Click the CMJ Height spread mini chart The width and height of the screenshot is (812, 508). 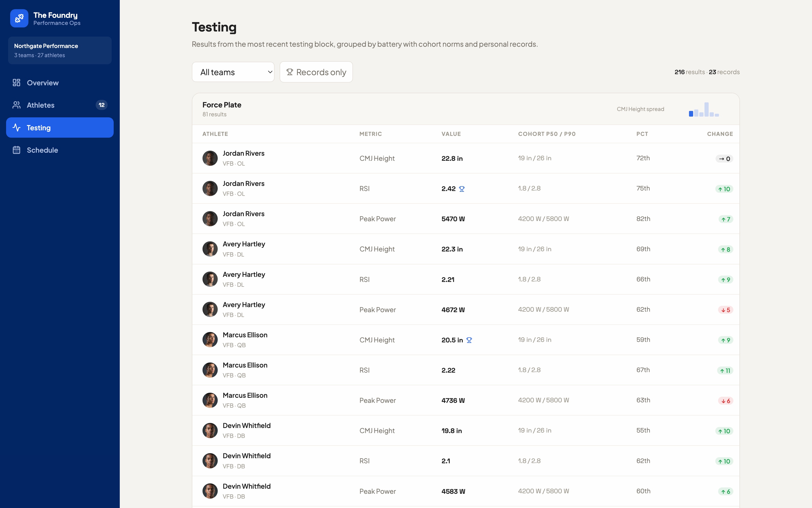tap(704, 109)
